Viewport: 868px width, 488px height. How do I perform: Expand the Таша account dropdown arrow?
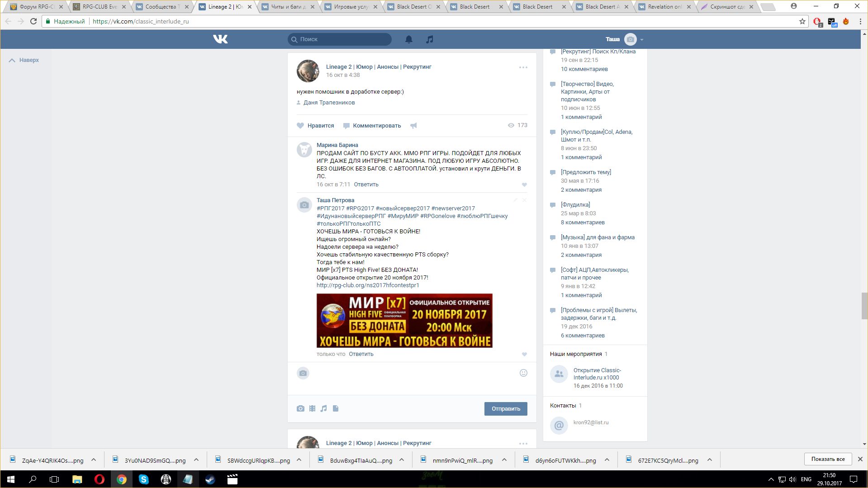coord(642,40)
